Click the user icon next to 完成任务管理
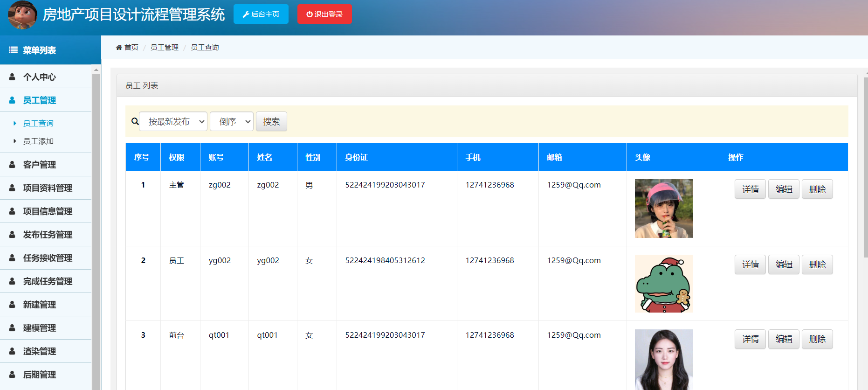The image size is (868, 390). [12, 281]
